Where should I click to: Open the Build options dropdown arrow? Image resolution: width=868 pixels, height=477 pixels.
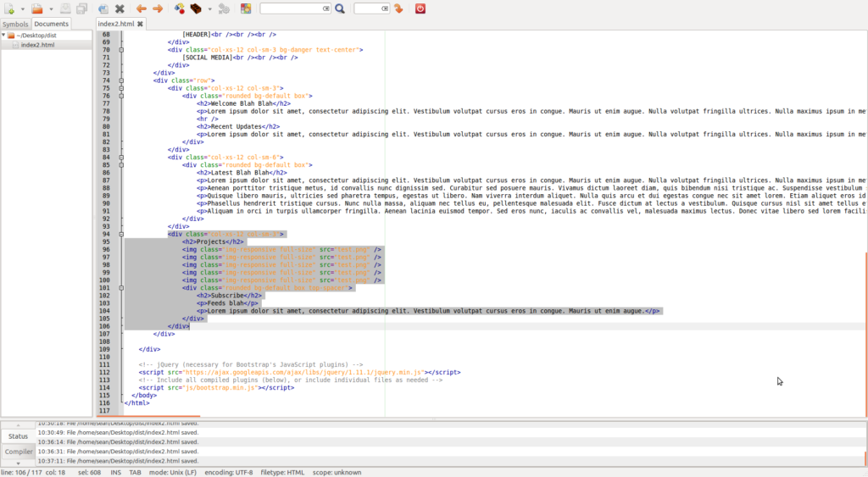pyautogui.click(x=210, y=8)
